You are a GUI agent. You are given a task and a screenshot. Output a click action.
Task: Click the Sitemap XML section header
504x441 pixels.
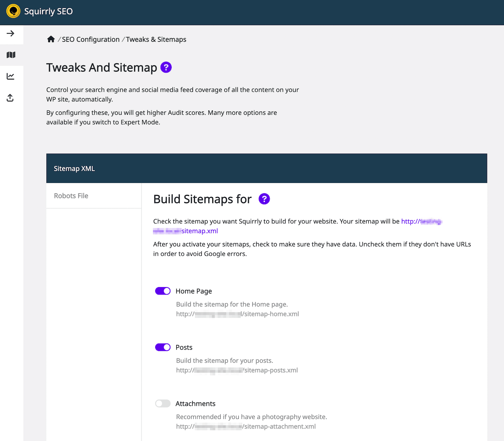coord(74,168)
